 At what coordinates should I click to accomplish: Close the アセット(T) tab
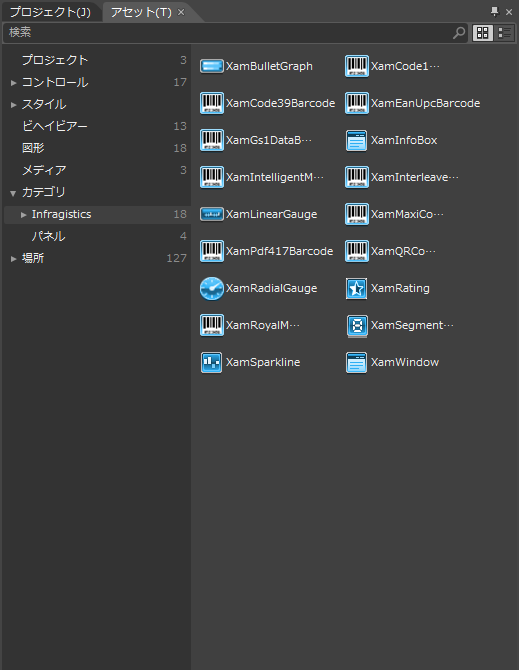coord(181,12)
